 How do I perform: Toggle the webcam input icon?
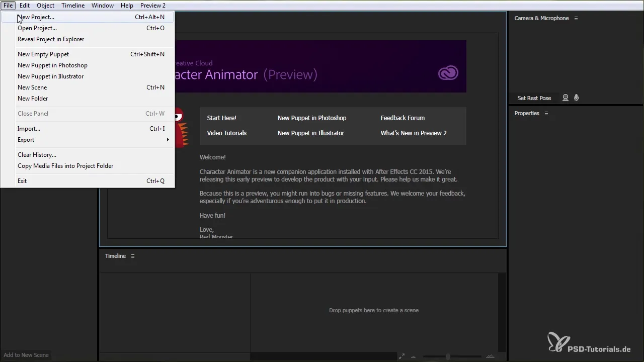(x=566, y=98)
